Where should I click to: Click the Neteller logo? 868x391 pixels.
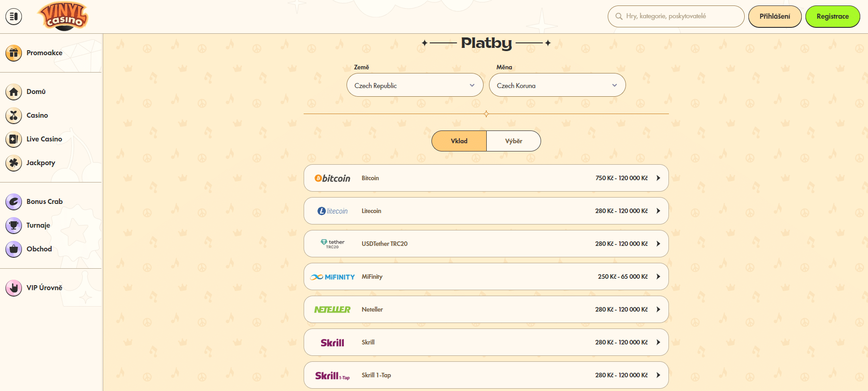point(332,310)
